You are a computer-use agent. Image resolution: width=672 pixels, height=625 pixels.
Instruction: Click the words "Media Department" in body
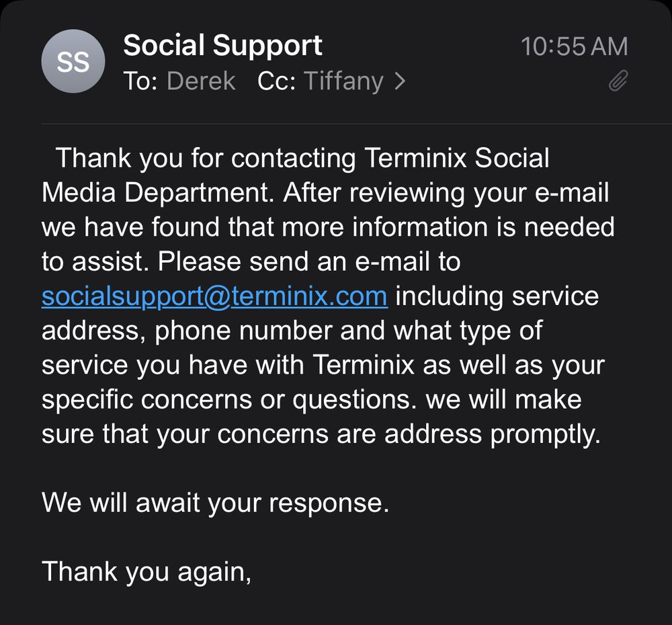point(159,193)
